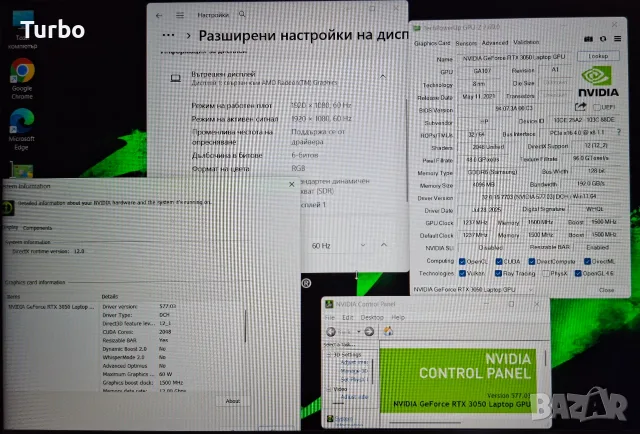This screenshot has width=640, height=434.
Task: Open the This PC desktop icon
Action: tap(22, 29)
